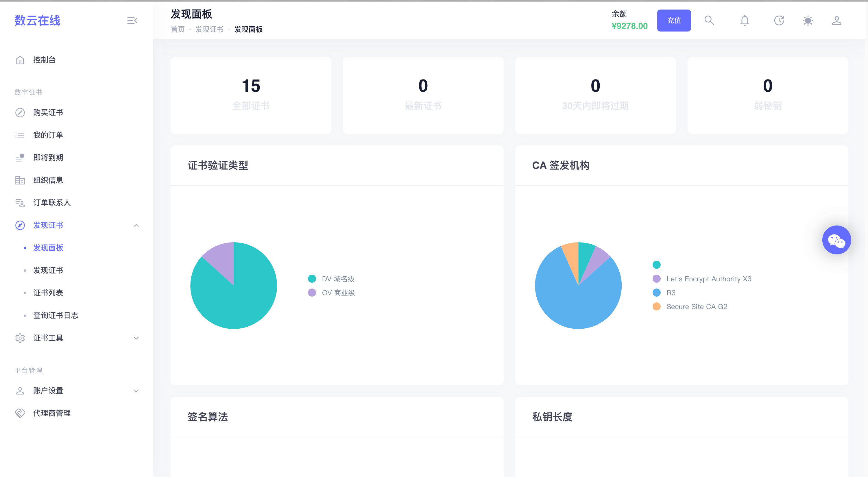This screenshot has height=477, width=868.
Task: Click the clock history icon in header
Action: coord(779,21)
